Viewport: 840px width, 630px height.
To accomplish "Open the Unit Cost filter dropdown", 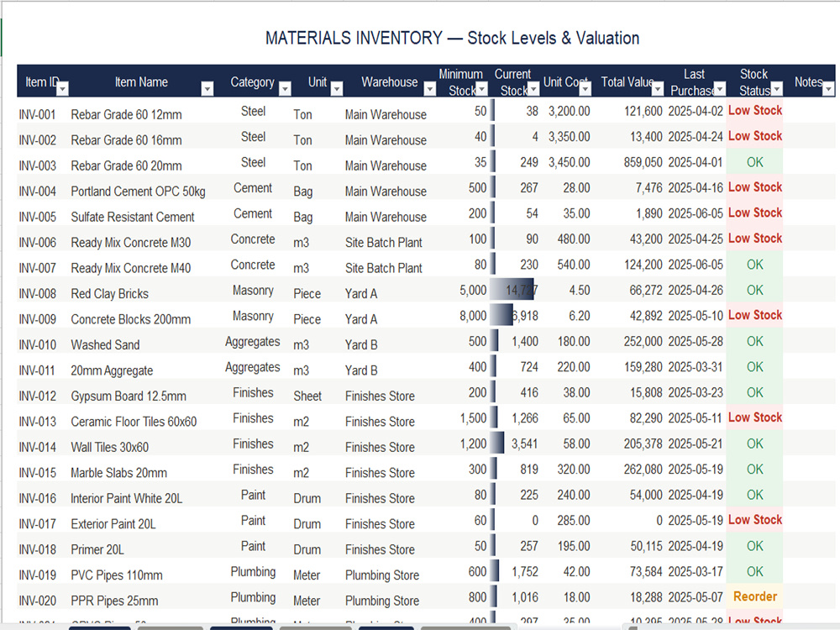I will point(585,89).
